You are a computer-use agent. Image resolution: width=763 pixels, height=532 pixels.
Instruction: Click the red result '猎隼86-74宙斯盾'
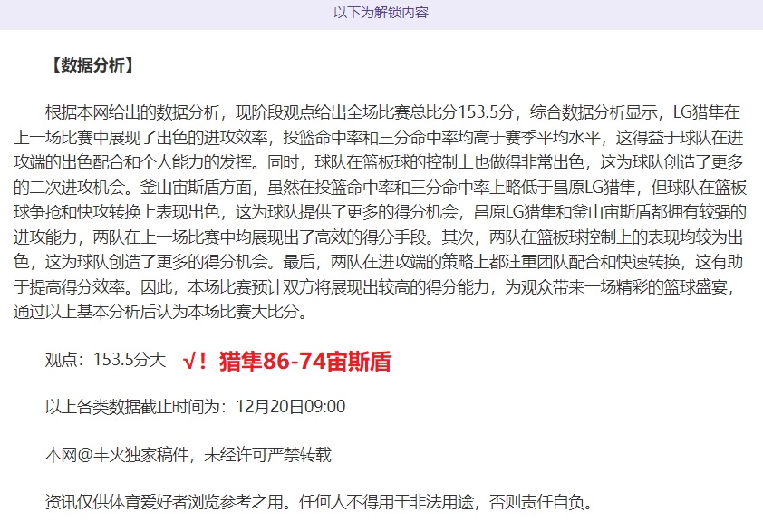click(x=305, y=361)
